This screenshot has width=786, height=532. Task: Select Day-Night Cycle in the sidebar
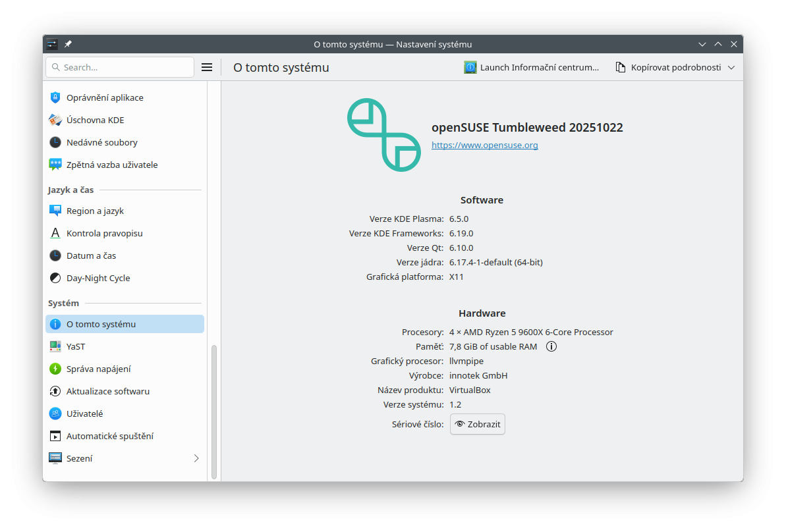[x=98, y=278]
